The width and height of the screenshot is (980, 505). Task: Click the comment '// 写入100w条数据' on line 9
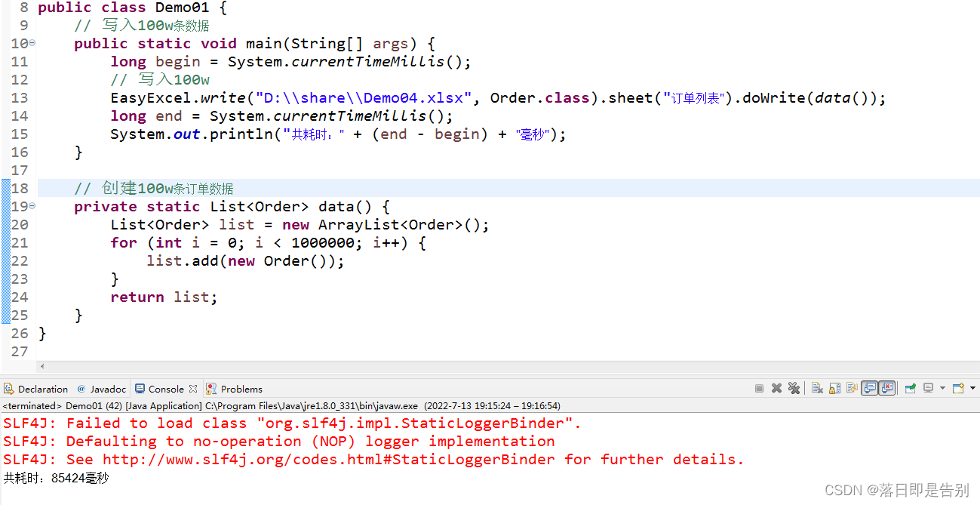(142, 25)
